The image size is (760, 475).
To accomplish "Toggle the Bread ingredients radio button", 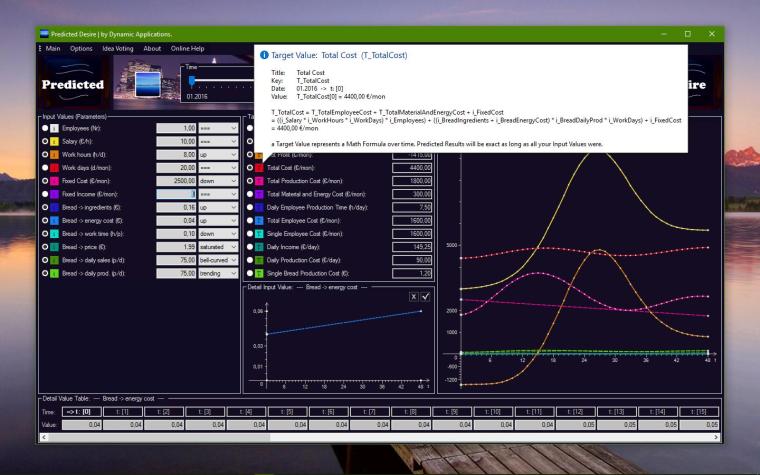I will tap(45, 207).
